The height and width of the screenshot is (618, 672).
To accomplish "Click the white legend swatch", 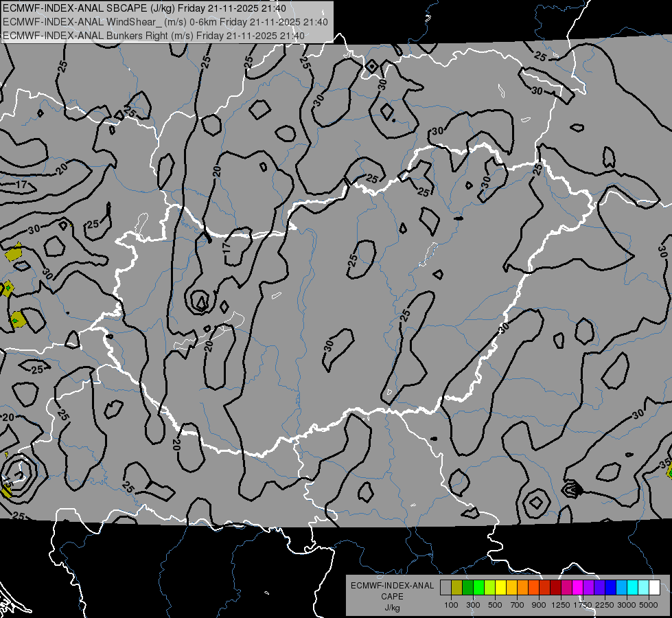I will 654,588.
